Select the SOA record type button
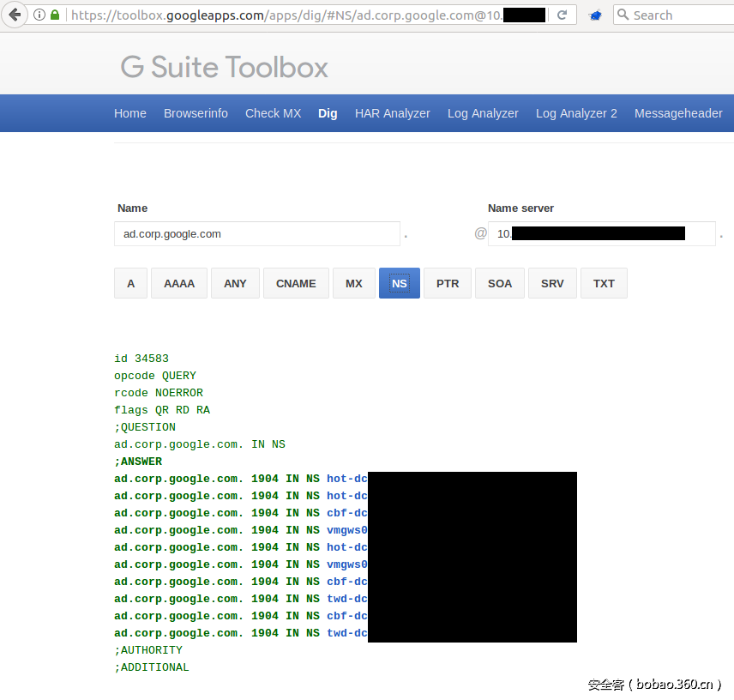Image resolution: width=734 pixels, height=700 pixels. [500, 283]
